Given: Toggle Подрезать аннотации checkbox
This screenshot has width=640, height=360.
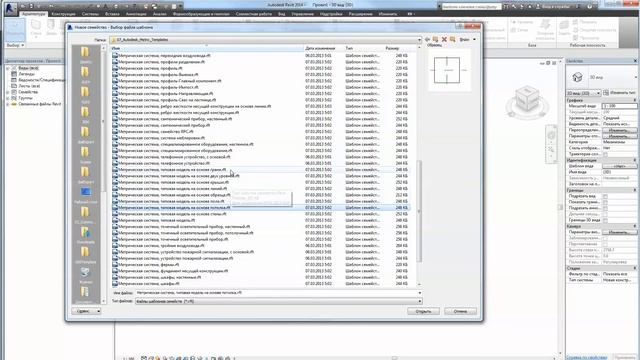Looking at the screenshot, I should click(x=605, y=208).
